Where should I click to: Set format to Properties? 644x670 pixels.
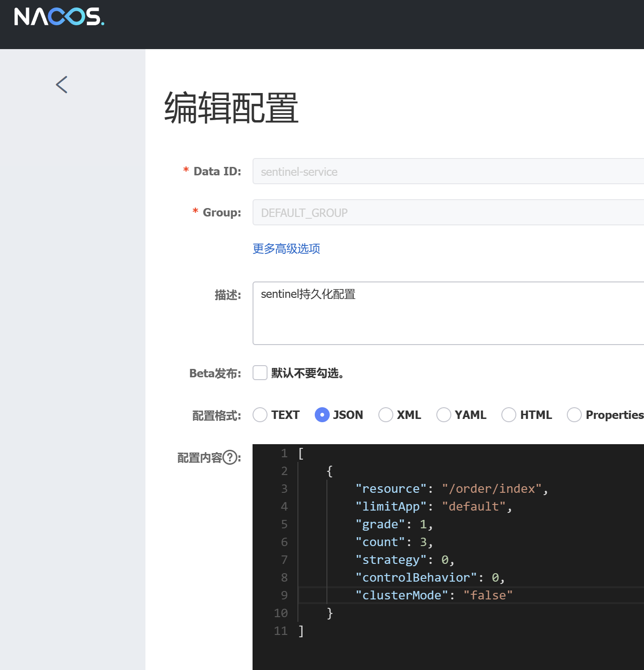574,415
